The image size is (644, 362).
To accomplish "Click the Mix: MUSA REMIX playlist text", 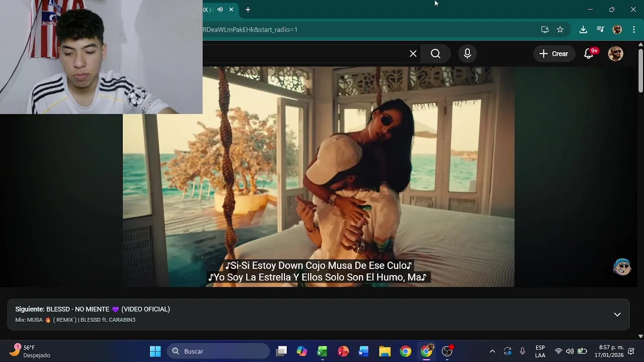I will (x=75, y=320).
